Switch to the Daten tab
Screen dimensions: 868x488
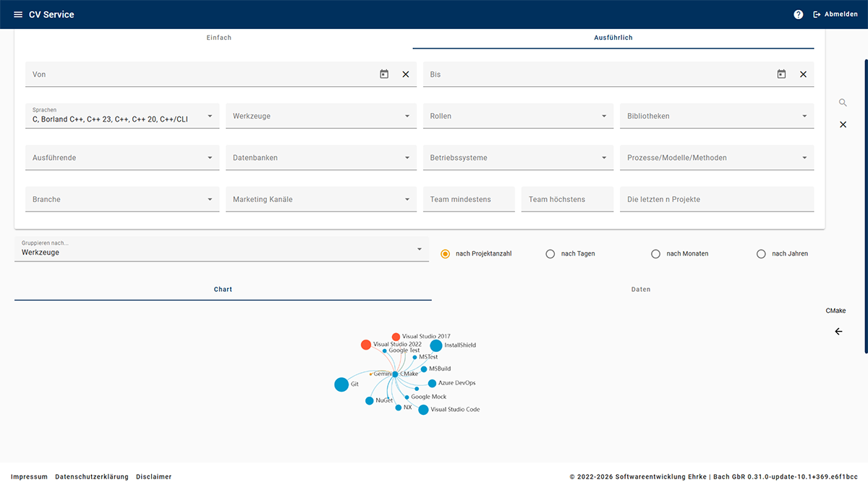(641, 290)
